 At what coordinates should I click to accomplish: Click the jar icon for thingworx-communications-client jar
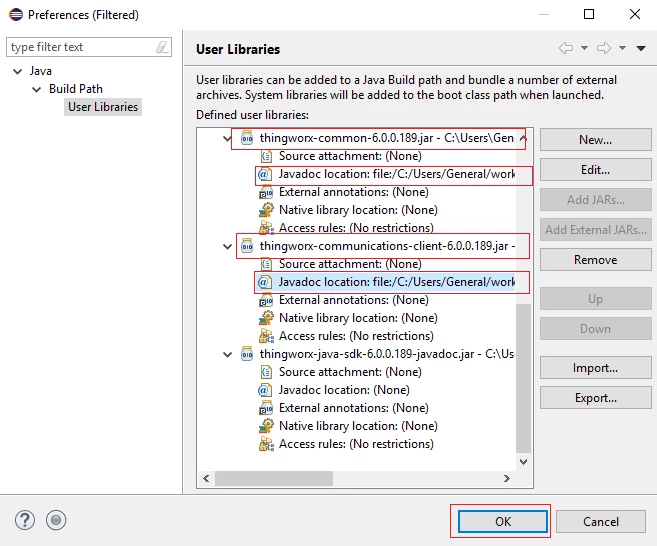[247, 246]
